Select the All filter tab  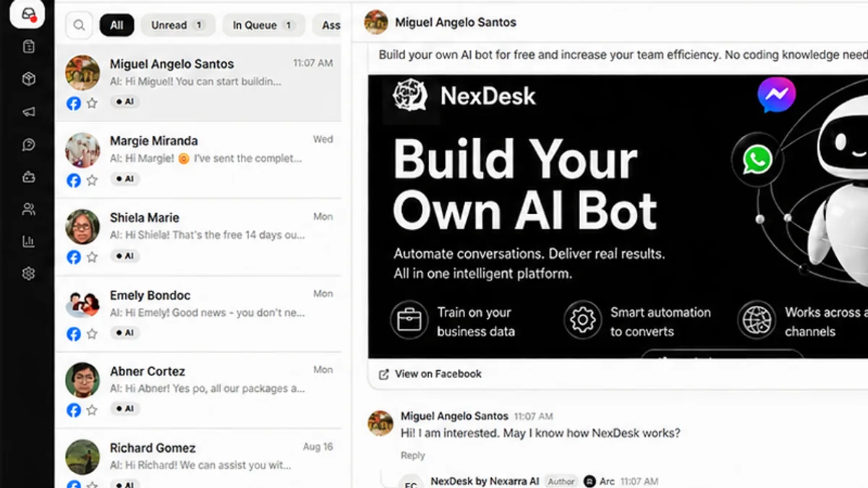click(116, 25)
